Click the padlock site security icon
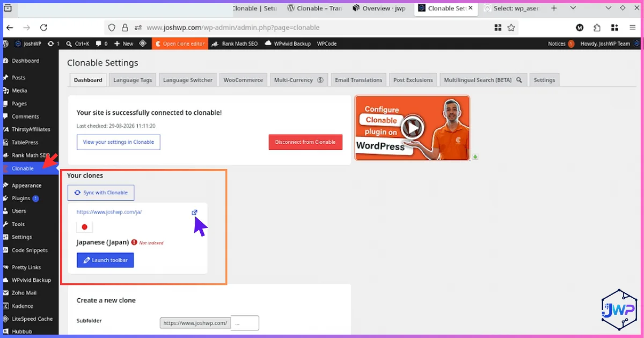 (125, 28)
